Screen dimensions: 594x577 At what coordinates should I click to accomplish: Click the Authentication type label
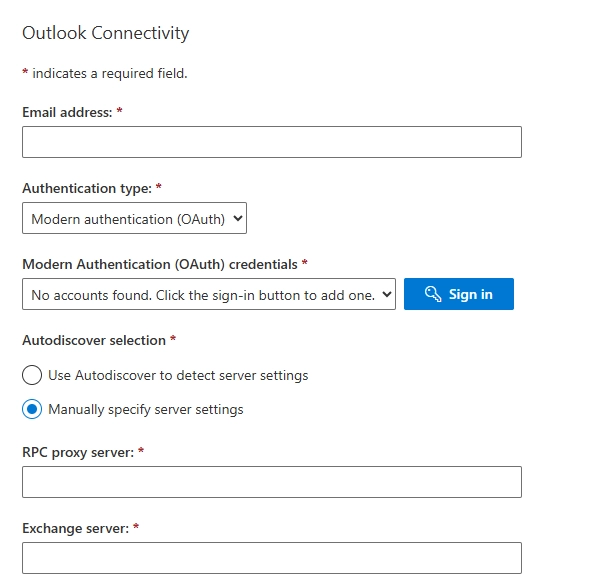[x=87, y=188]
